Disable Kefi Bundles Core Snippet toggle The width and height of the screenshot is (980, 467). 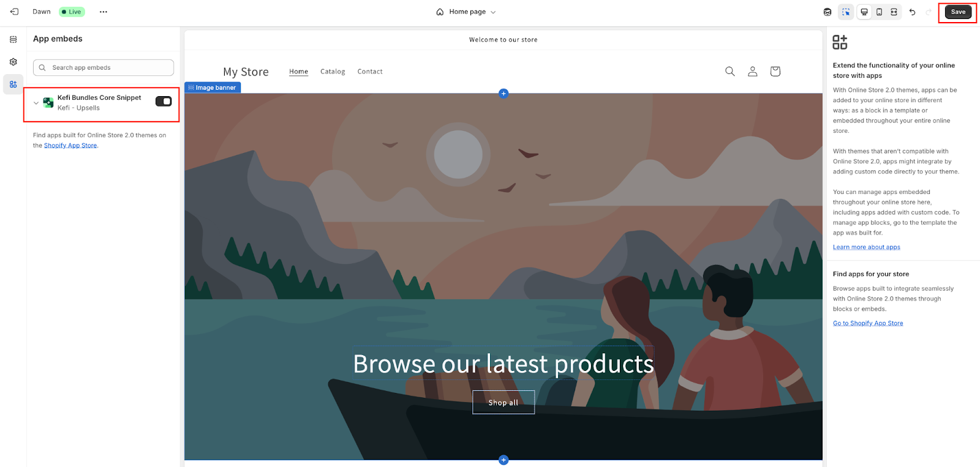(164, 102)
